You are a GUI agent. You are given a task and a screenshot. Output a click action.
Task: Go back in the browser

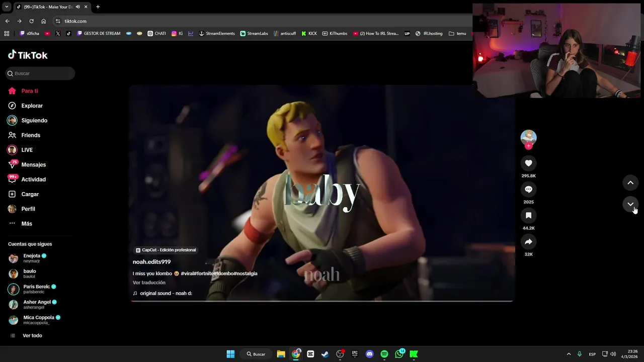7,21
